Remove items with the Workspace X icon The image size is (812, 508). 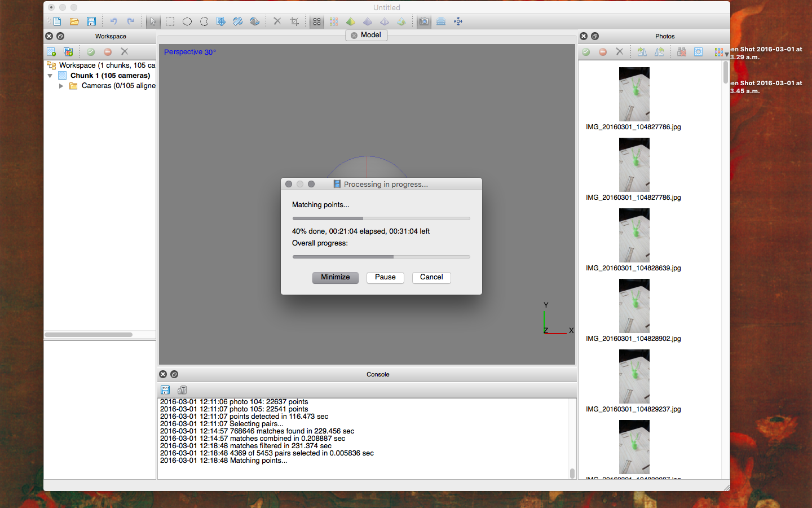click(x=125, y=52)
